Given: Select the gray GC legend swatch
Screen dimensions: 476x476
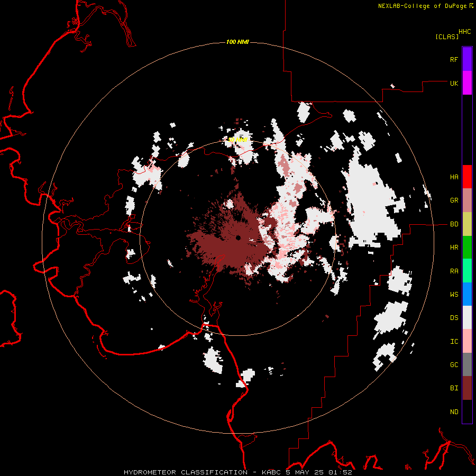Looking at the screenshot, I should (x=467, y=364).
